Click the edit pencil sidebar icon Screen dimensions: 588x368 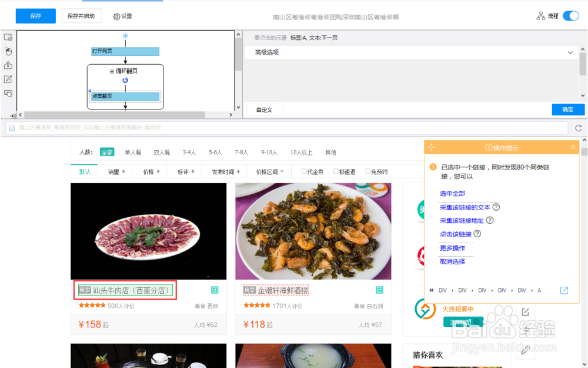(x=8, y=79)
